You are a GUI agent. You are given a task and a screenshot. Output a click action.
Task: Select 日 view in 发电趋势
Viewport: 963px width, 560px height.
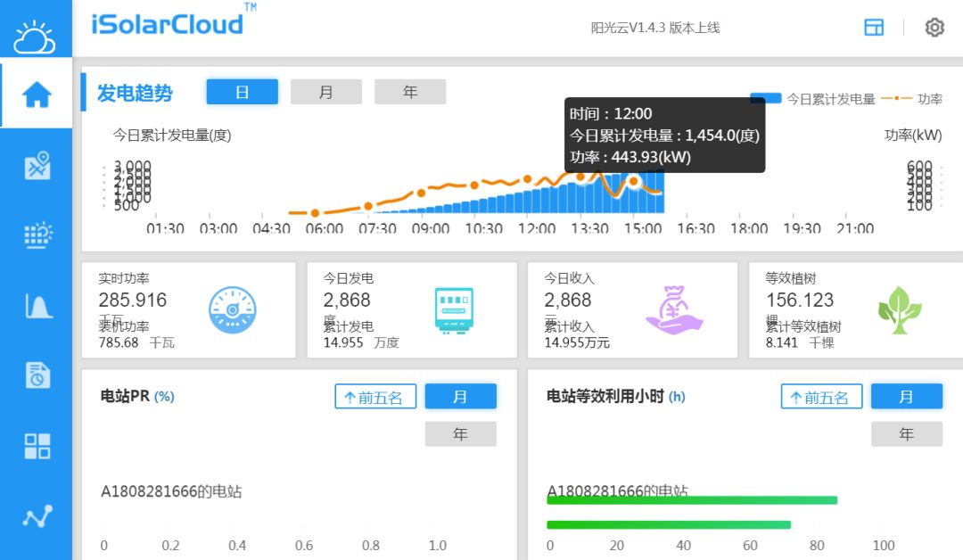243,92
